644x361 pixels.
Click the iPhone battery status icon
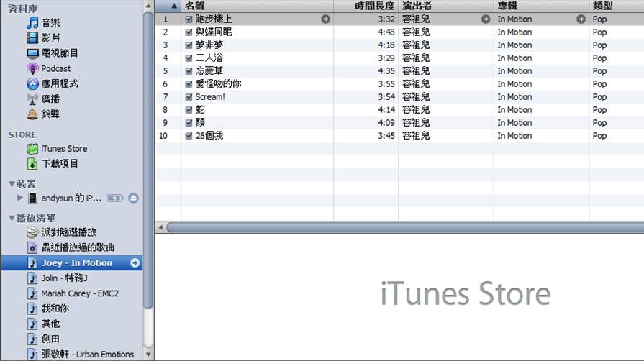coord(114,198)
